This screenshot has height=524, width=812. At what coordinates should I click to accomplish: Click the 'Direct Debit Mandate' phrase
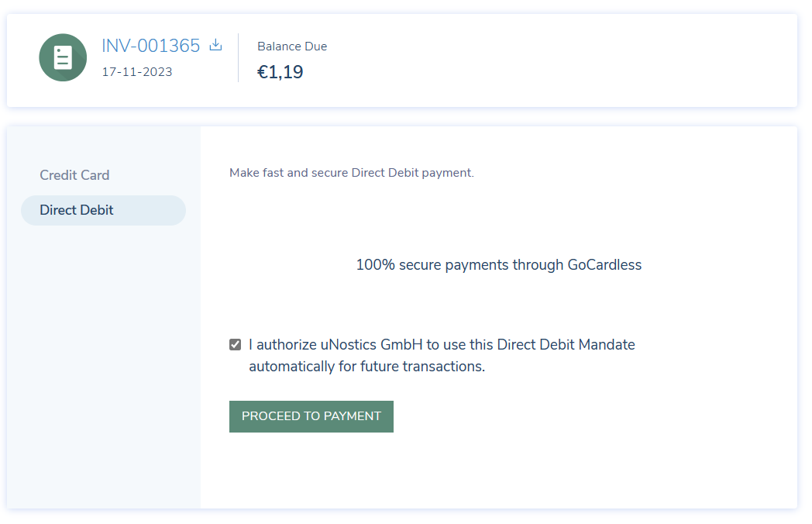coord(566,345)
